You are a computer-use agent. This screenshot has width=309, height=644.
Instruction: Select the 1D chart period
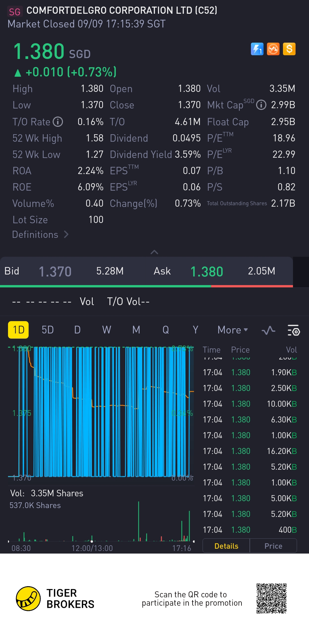coord(18,330)
